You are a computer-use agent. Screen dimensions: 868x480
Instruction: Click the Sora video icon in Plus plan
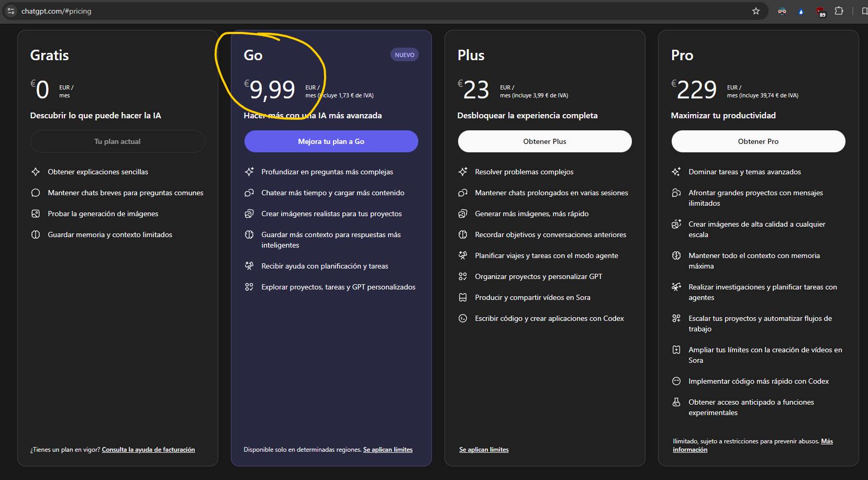click(x=463, y=297)
